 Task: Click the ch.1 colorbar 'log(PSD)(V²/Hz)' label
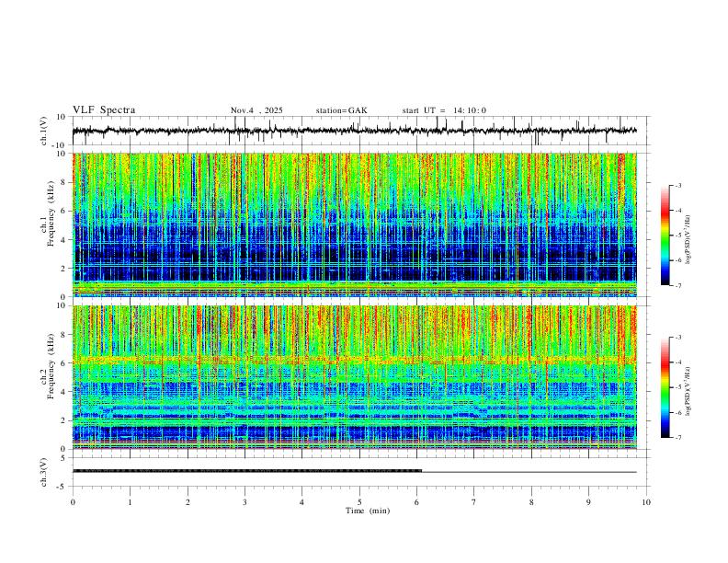(688, 240)
